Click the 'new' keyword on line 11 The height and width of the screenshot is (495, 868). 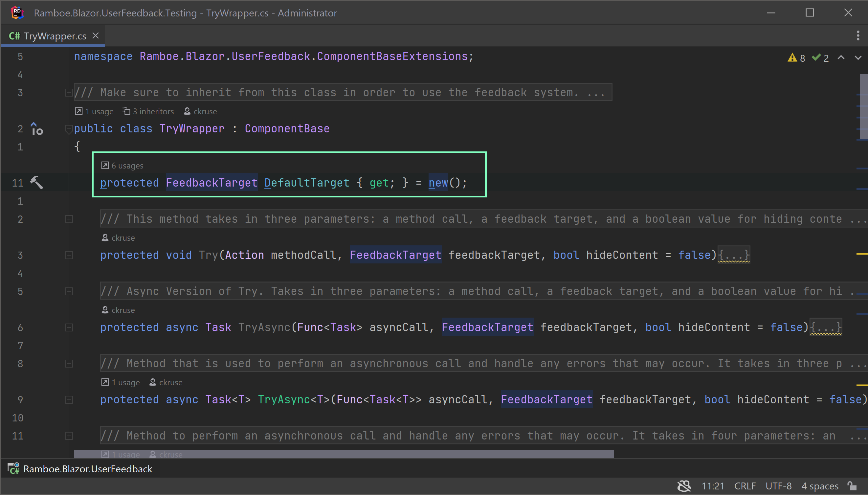coord(438,183)
